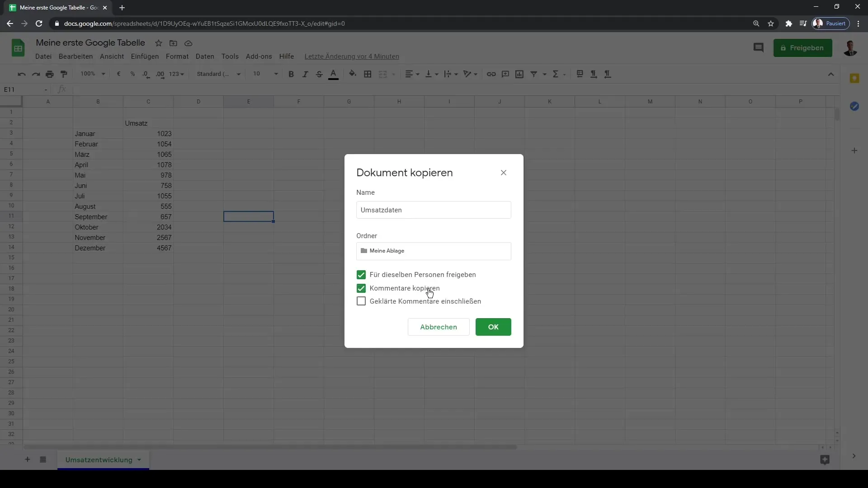Toggle 'Kommentare kopieren' checkbox
Screen dimensions: 868x488
click(361, 288)
